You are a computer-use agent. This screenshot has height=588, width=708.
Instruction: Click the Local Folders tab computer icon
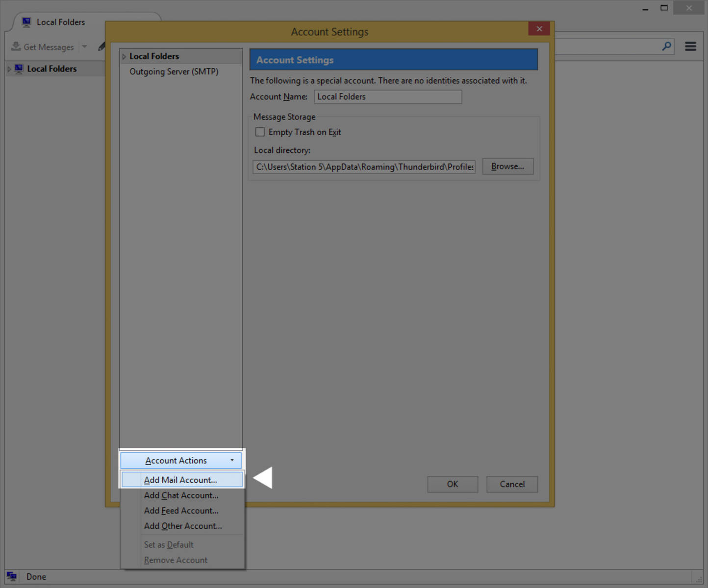point(27,22)
